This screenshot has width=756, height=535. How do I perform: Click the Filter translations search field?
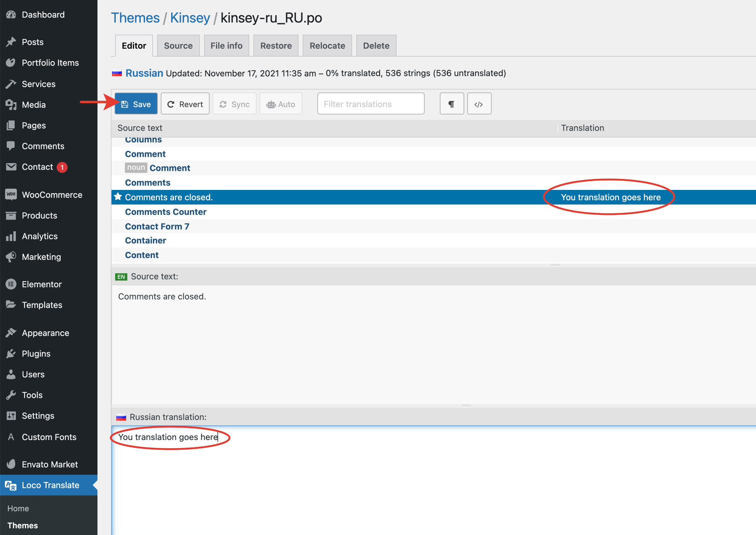[371, 104]
